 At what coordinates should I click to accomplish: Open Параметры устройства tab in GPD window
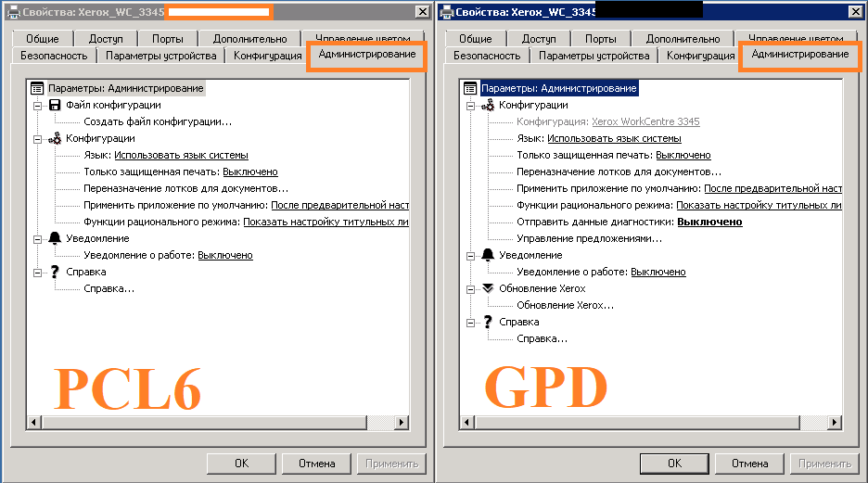[x=594, y=56]
